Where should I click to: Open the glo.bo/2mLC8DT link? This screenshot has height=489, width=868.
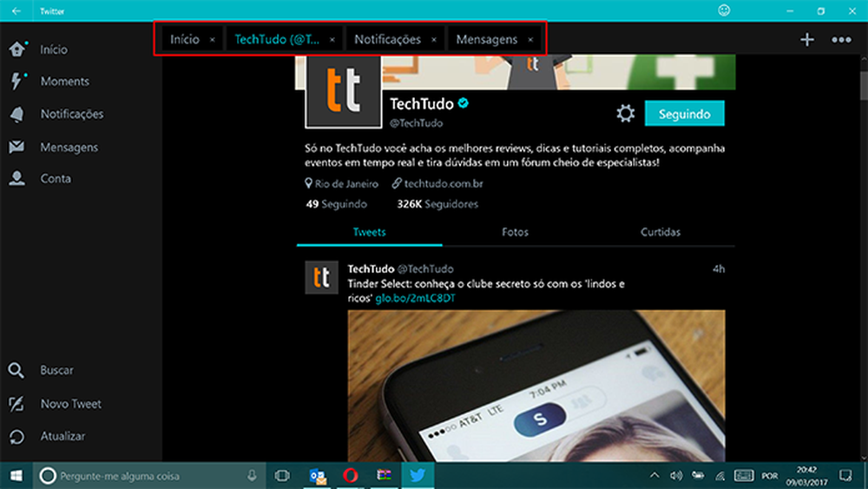click(x=415, y=298)
